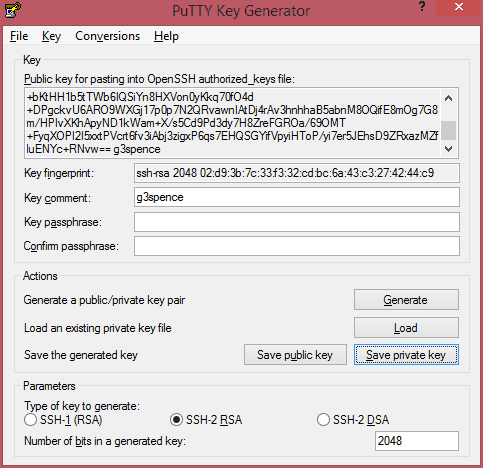Image resolution: width=483 pixels, height=468 pixels.
Task: Click Save private key button
Action: tap(406, 355)
